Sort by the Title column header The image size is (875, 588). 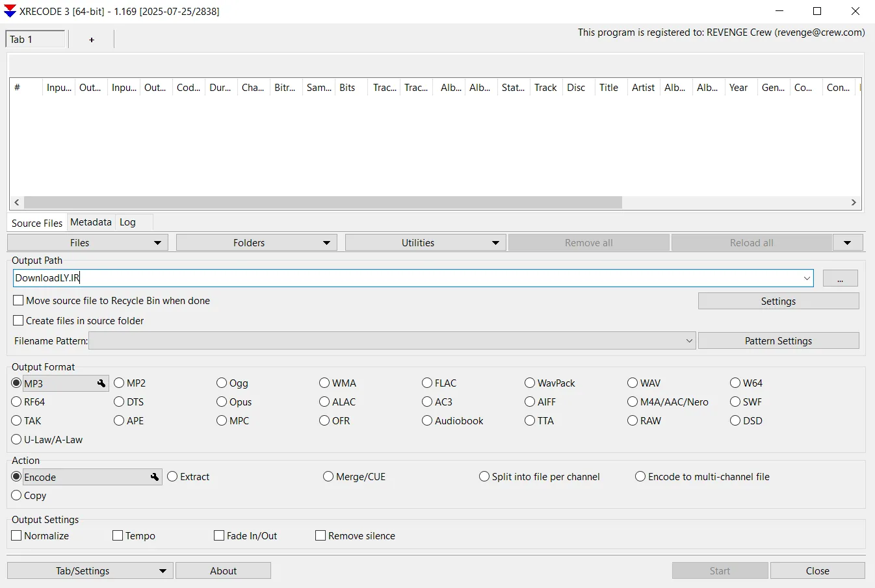(611, 88)
